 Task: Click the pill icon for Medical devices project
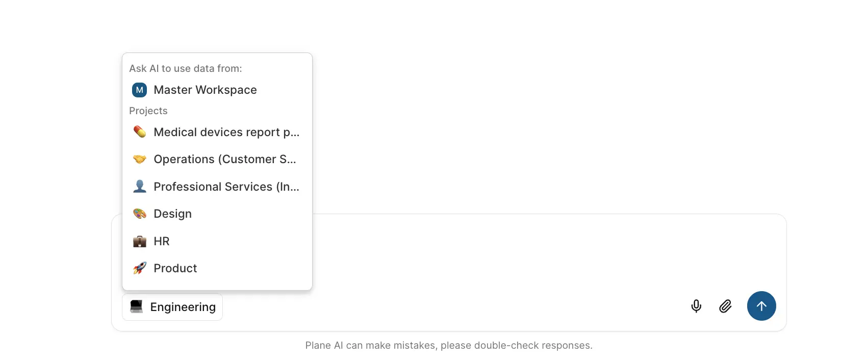click(x=139, y=132)
